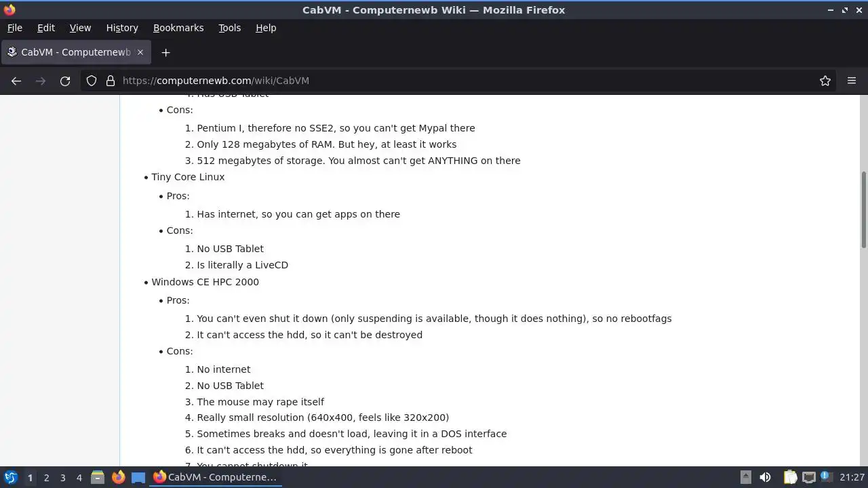Switch to workspace 1

click(30, 477)
